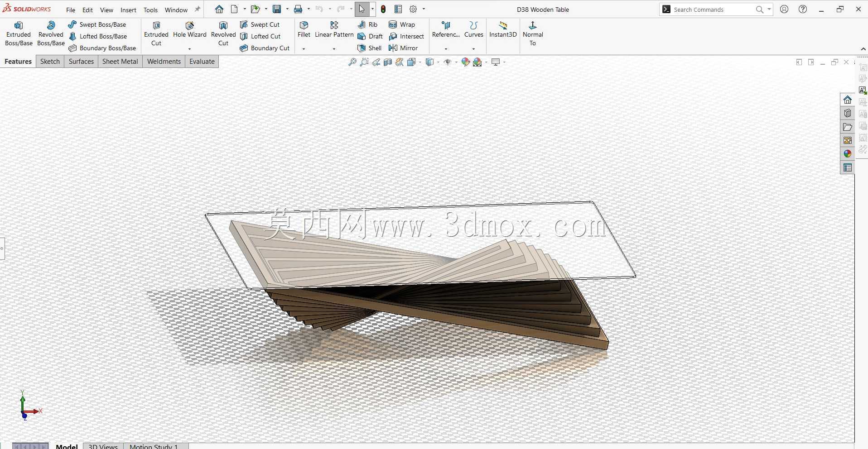Add a Rib feature
The height and width of the screenshot is (449, 868).
[367, 24]
